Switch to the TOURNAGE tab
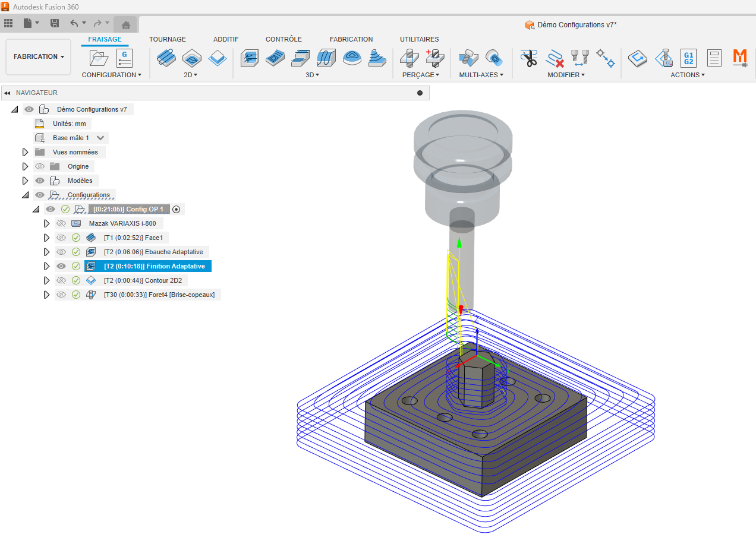Viewport: 756px width, 547px height. [x=167, y=39]
